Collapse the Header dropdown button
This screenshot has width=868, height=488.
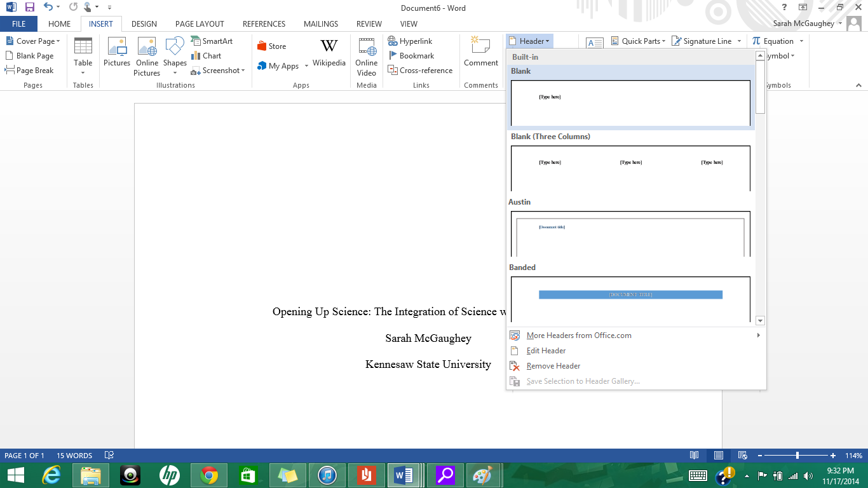(x=529, y=41)
